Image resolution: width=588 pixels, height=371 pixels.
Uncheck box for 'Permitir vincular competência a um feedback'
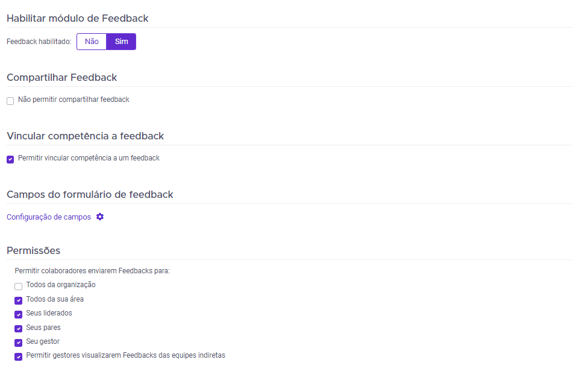[10, 159]
